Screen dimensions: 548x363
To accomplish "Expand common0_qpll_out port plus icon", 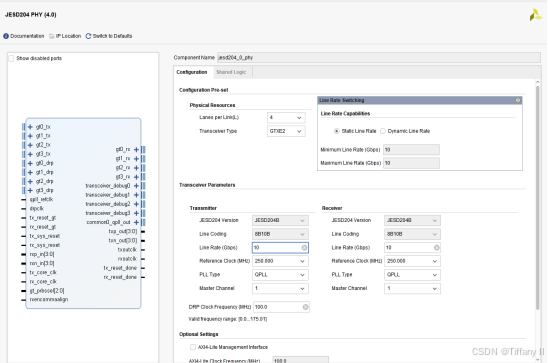I will tap(136, 222).
